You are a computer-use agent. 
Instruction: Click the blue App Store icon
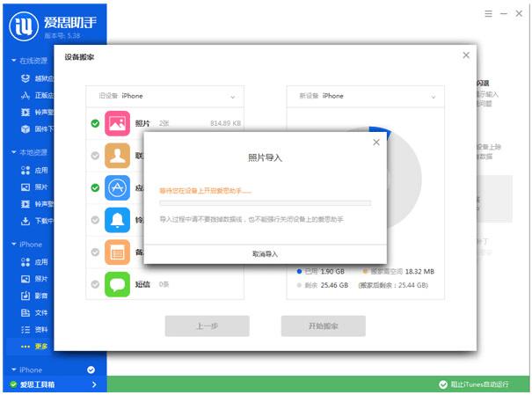pos(117,187)
